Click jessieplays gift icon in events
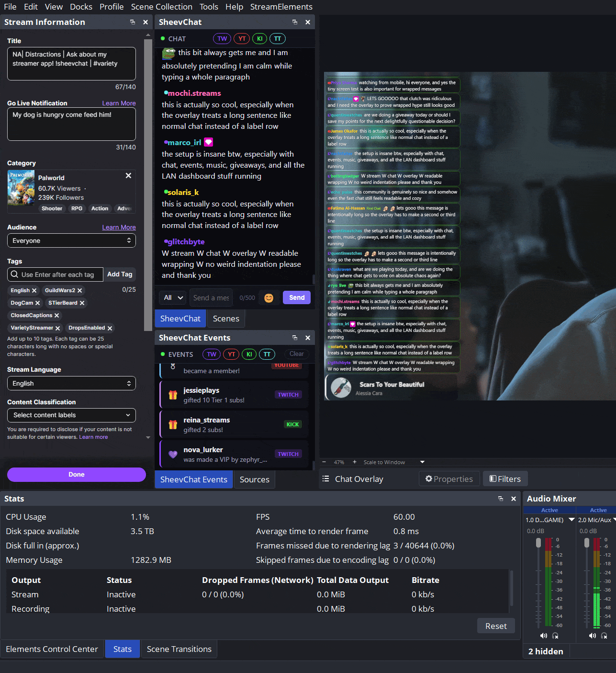Image resolution: width=616 pixels, height=673 pixels. pyautogui.click(x=173, y=395)
